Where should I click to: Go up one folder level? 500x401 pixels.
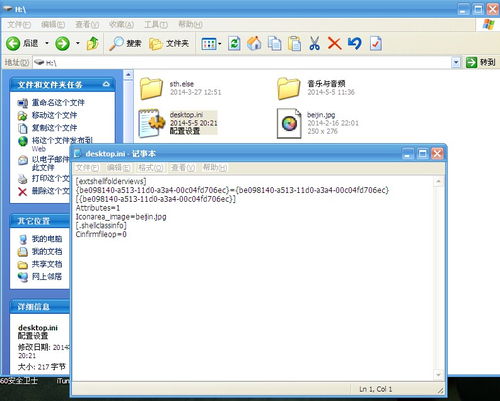[92, 43]
